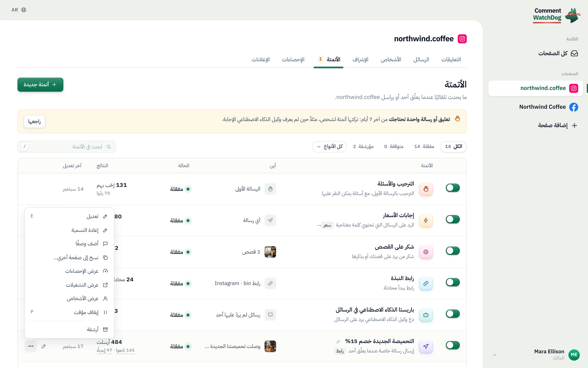Click the hand icon in the warning banner
The height and width of the screenshot is (368, 588).
click(458, 119)
